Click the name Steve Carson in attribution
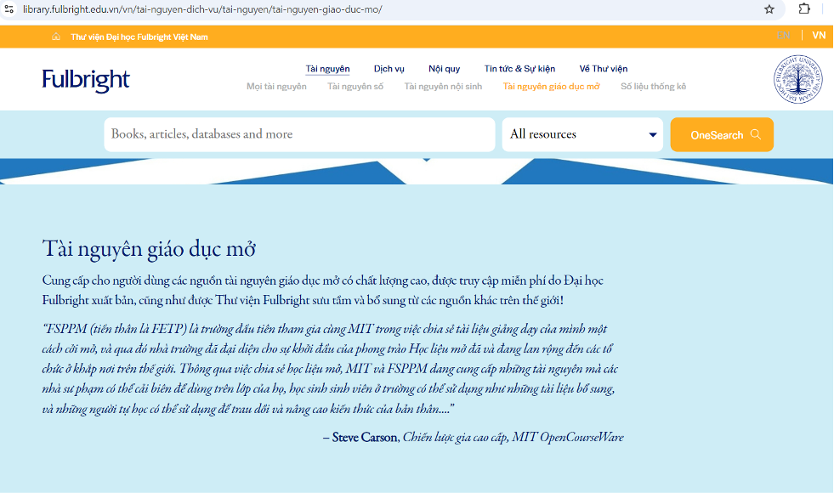 click(365, 437)
